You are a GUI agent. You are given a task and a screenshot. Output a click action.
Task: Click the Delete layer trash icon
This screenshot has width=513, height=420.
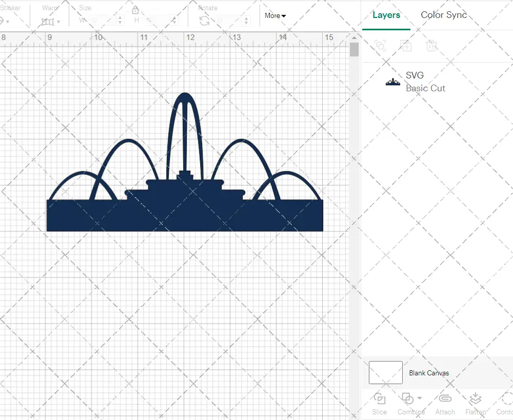[431, 46]
